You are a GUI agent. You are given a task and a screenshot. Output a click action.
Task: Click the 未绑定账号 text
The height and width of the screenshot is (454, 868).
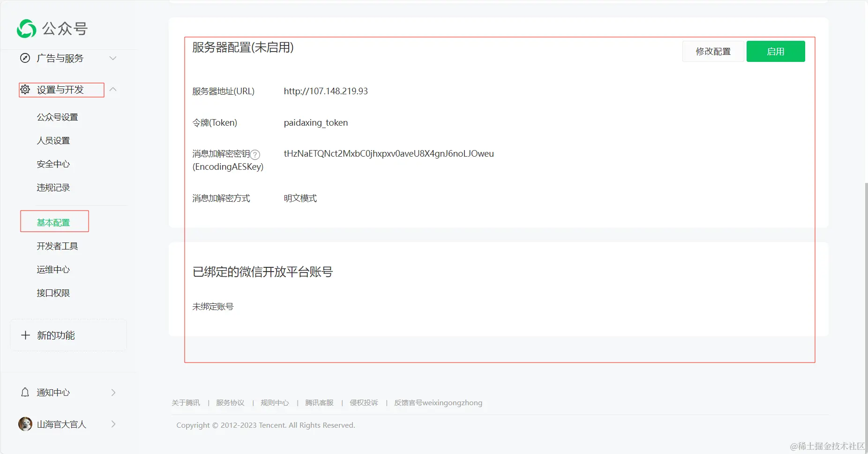[213, 307]
